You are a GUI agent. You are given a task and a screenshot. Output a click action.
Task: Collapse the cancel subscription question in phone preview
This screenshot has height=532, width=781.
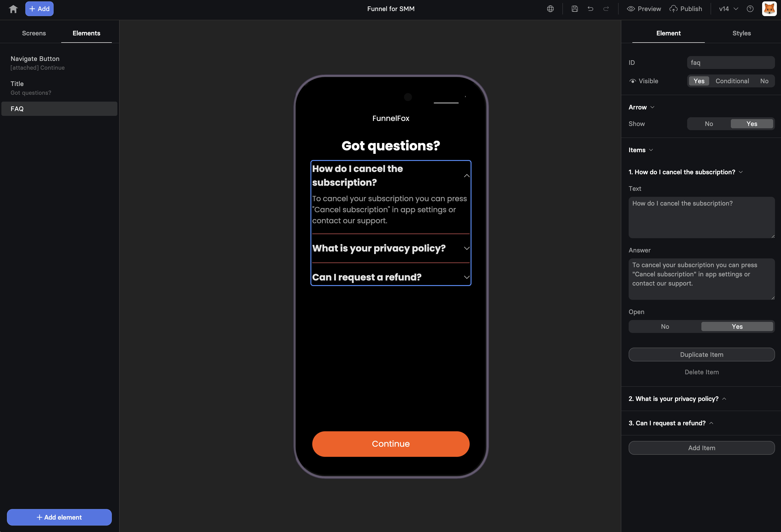pyautogui.click(x=467, y=176)
